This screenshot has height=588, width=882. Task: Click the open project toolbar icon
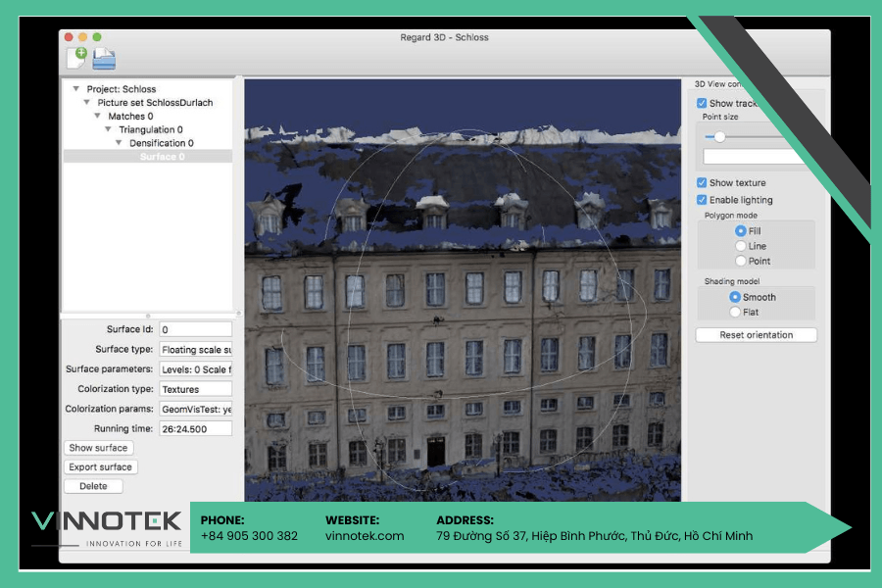[104, 59]
